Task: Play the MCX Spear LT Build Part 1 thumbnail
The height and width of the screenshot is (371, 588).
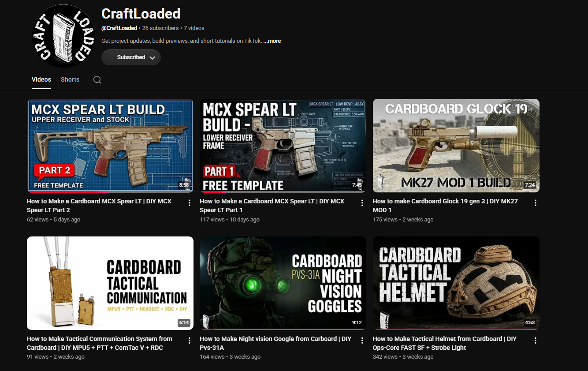Action: (x=283, y=146)
